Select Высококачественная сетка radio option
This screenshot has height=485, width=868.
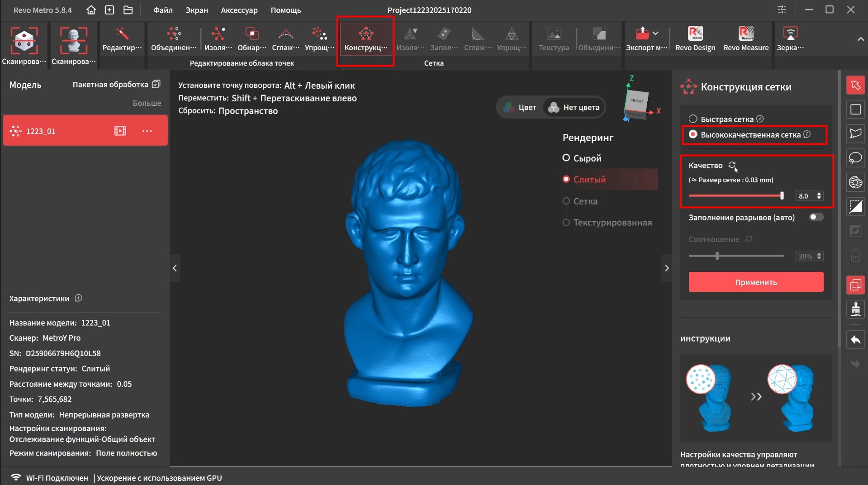pyautogui.click(x=693, y=134)
